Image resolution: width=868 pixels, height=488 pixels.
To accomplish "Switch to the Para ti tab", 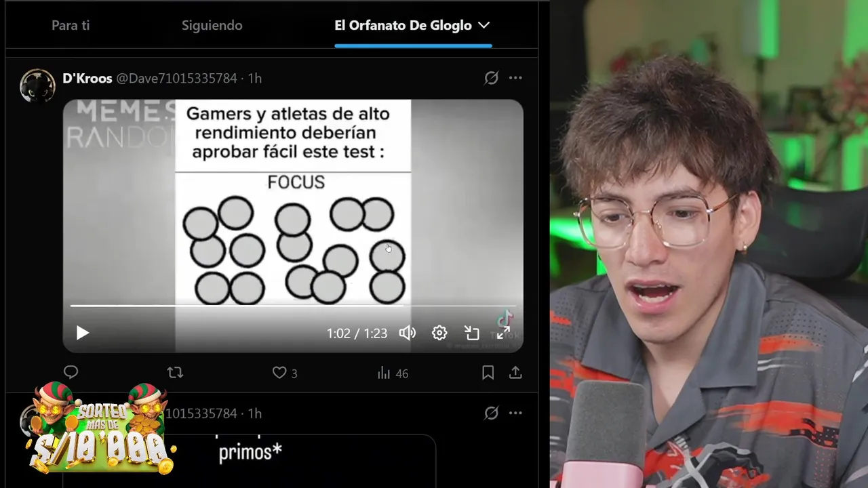I will (x=71, y=25).
